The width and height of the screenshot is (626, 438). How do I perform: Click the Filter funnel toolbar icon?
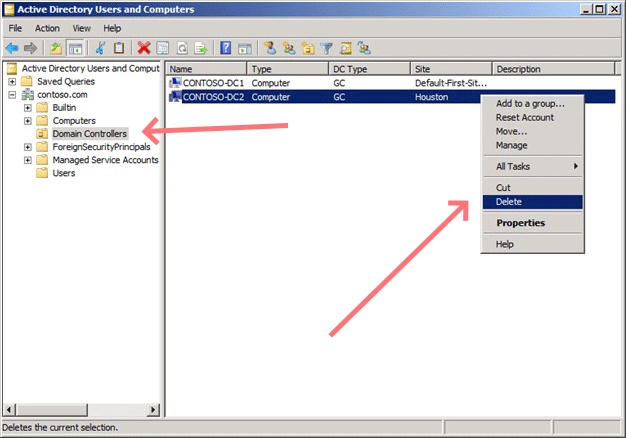pos(327,47)
